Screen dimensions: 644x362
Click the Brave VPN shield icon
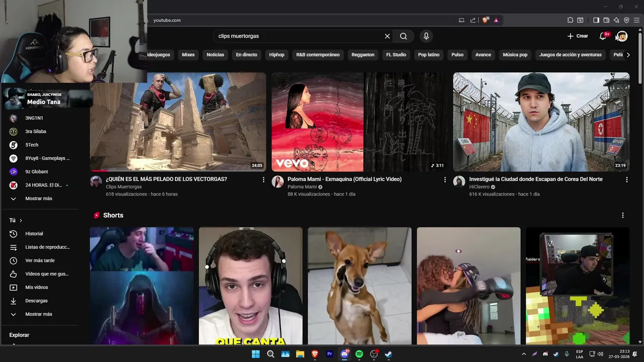626,20
